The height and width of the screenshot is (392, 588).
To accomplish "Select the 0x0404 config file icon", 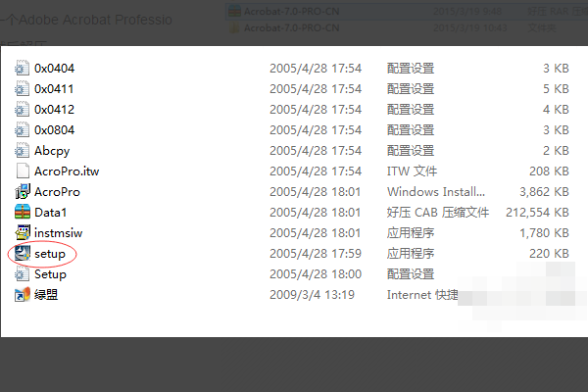I will pos(24,69).
